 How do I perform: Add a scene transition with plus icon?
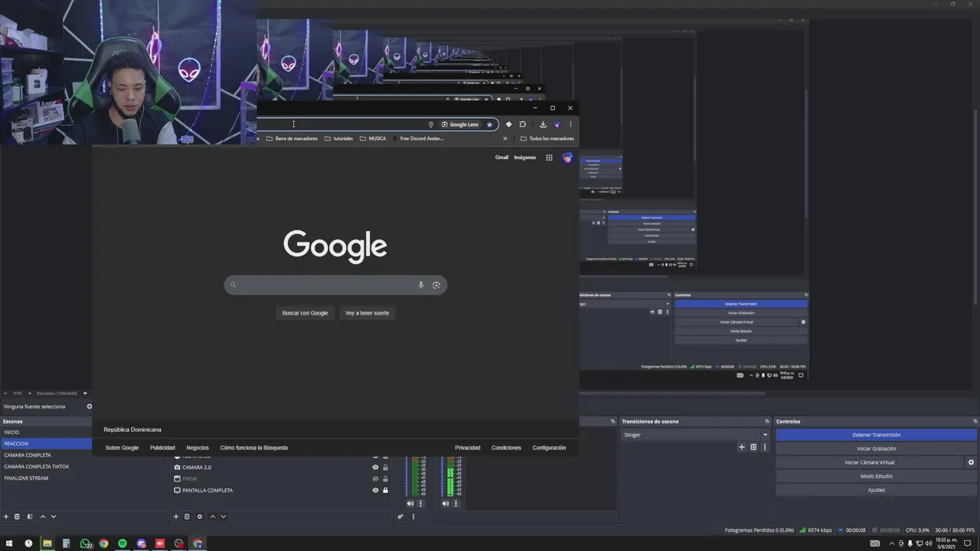(741, 447)
